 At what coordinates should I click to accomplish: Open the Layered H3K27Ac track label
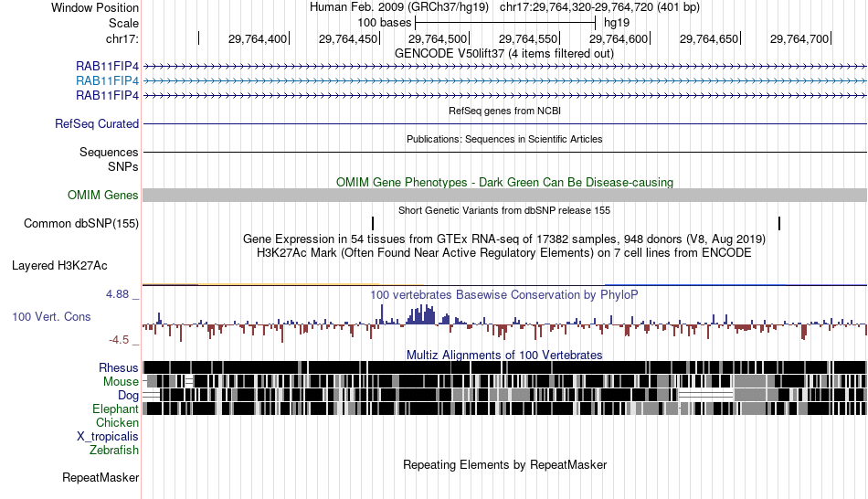tap(59, 265)
